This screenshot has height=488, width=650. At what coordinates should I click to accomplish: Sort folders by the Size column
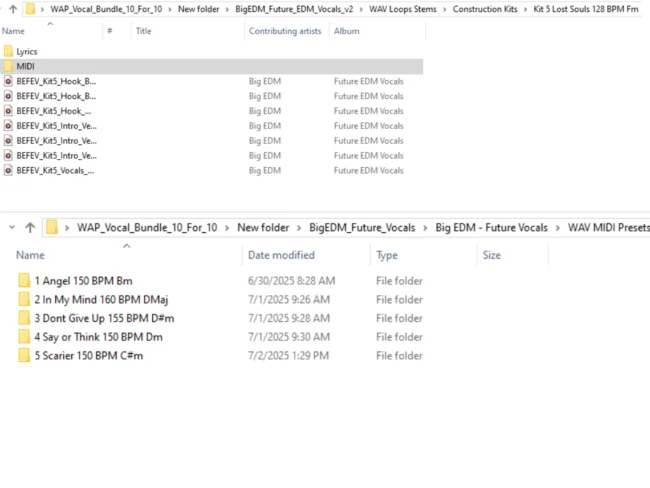coord(491,255)
